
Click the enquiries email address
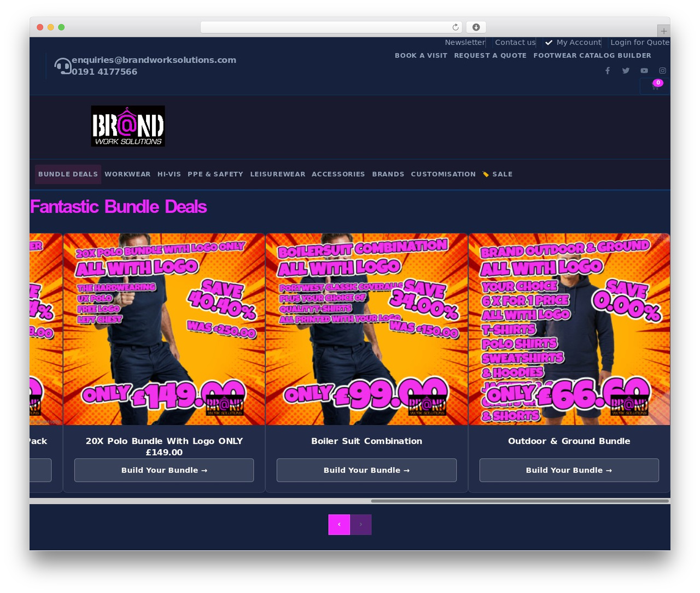tap(154, 60)
